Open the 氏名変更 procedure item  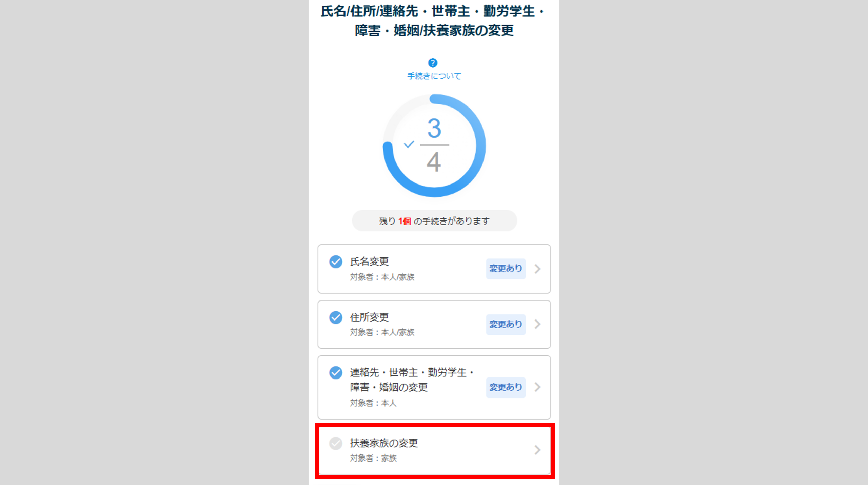tap(434, 269)
